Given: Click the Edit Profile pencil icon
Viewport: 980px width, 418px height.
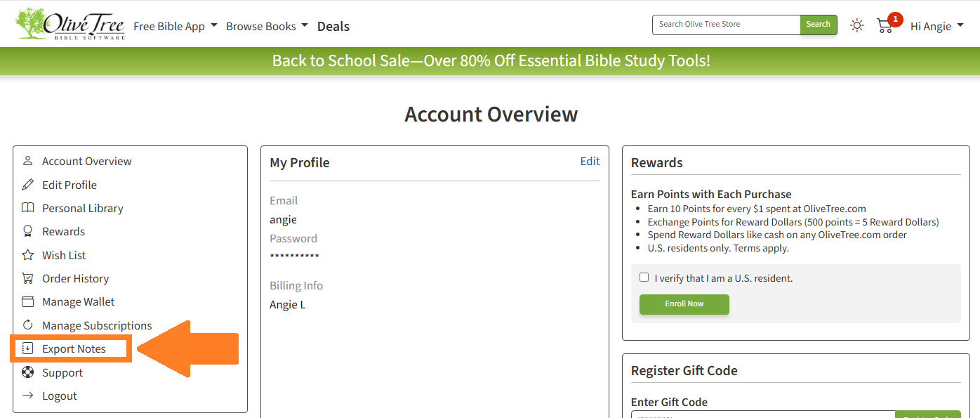Looking at the screenshot, I should [x=28, y=185].
